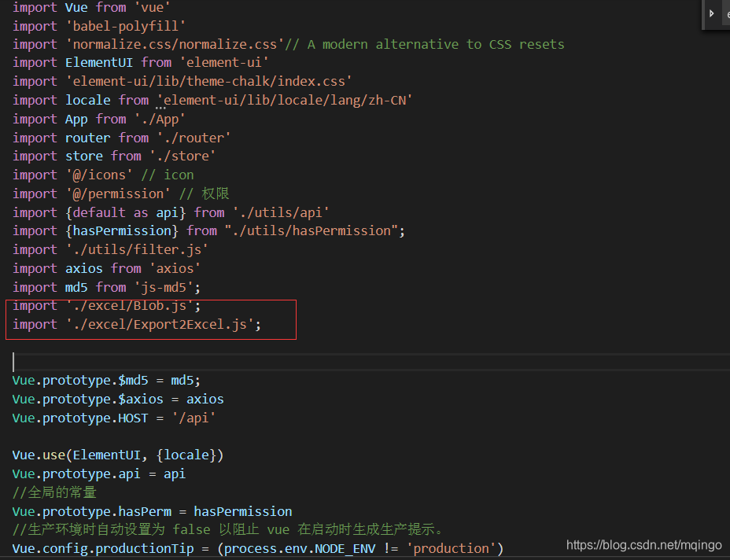
Task: Click the './store' import path
Action: [x=182, y=156]
